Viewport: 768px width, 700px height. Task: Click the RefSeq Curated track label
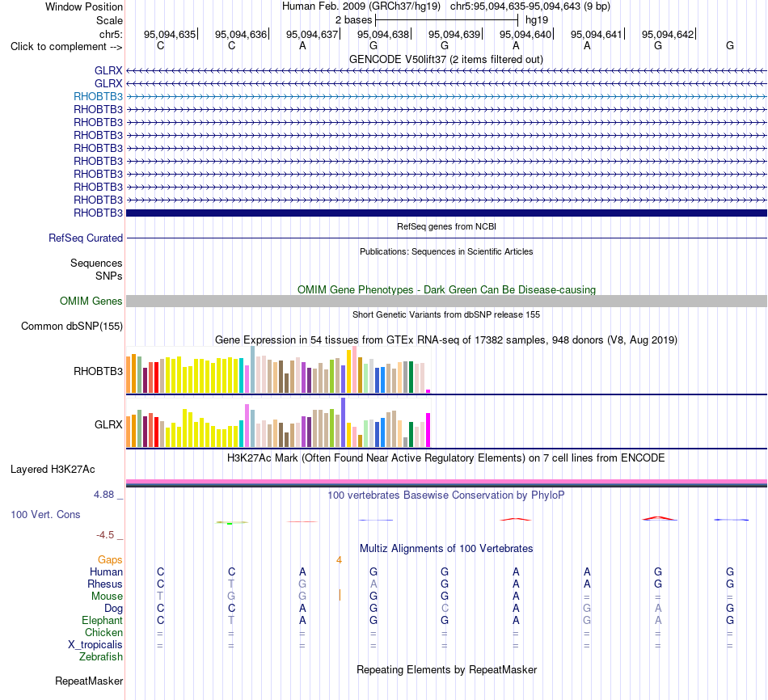(85, 238)
